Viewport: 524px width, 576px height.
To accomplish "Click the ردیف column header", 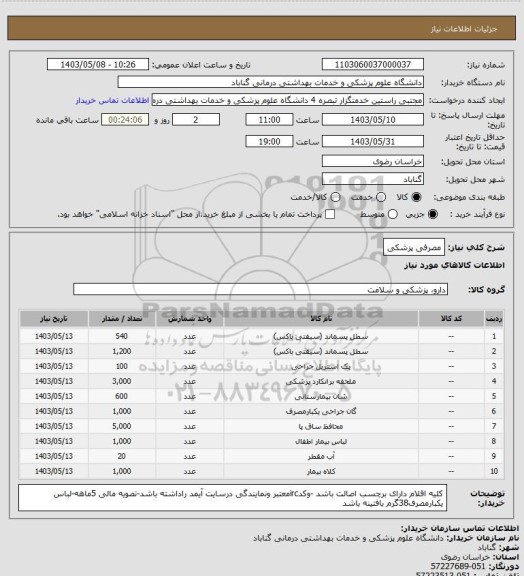I will pyautogui.click(x=494, y=319).
